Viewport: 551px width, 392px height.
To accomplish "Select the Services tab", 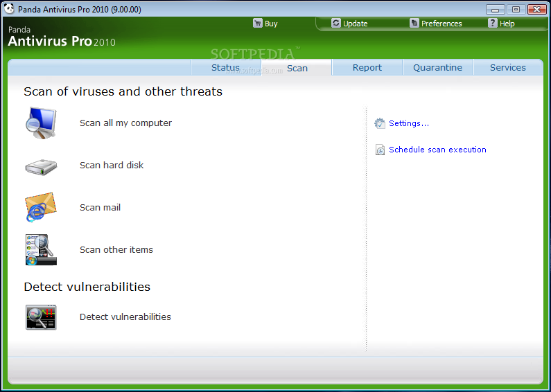I will (x=507, y=68).
